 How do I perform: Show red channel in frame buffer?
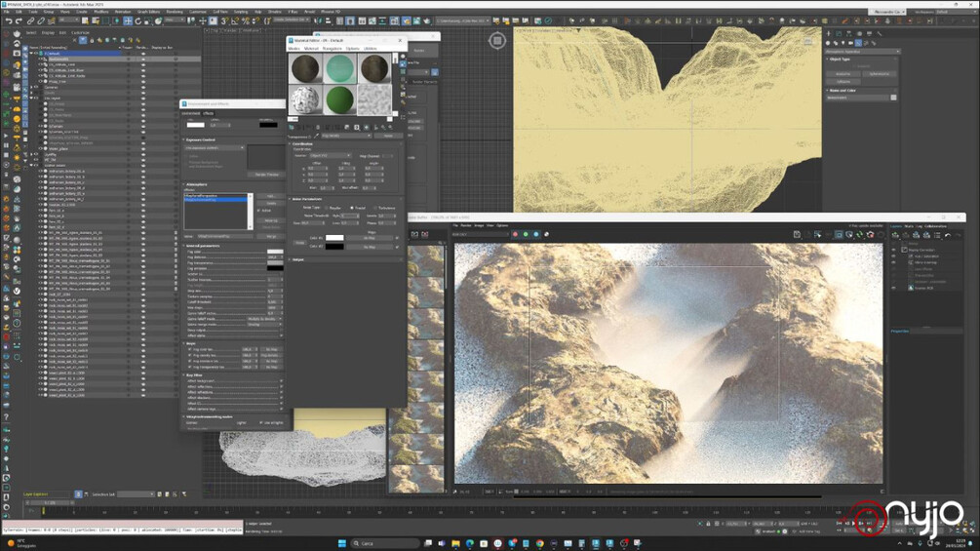click(515, 234)
